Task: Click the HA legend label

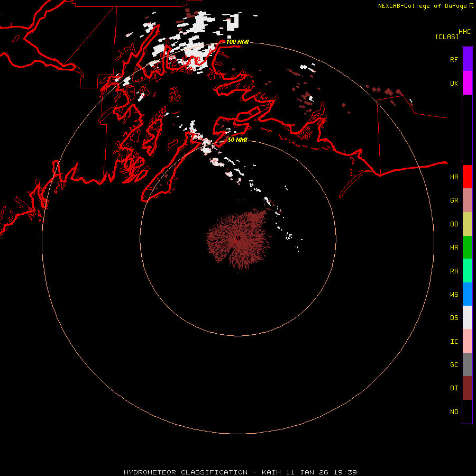Action: click(x=454, y=177)
